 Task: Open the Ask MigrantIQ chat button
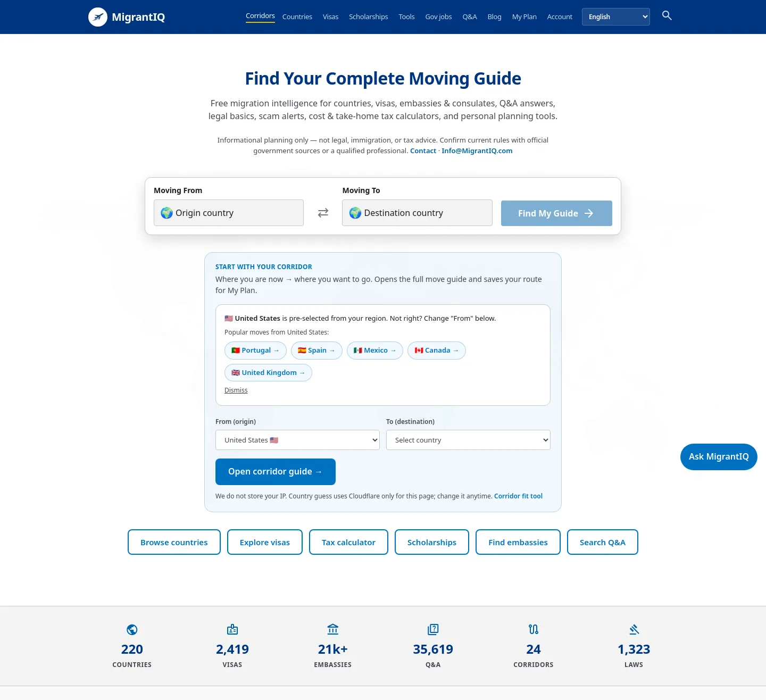(719, 457)
